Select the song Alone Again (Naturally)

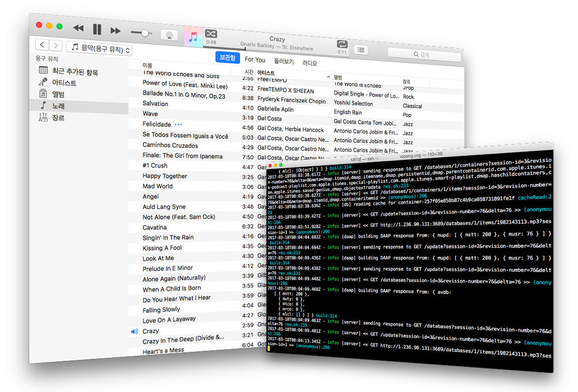(x=174, y=278)
